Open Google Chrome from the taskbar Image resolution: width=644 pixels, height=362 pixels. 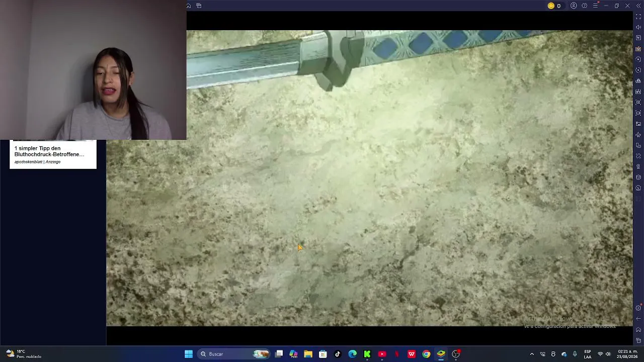click(426, 354)
